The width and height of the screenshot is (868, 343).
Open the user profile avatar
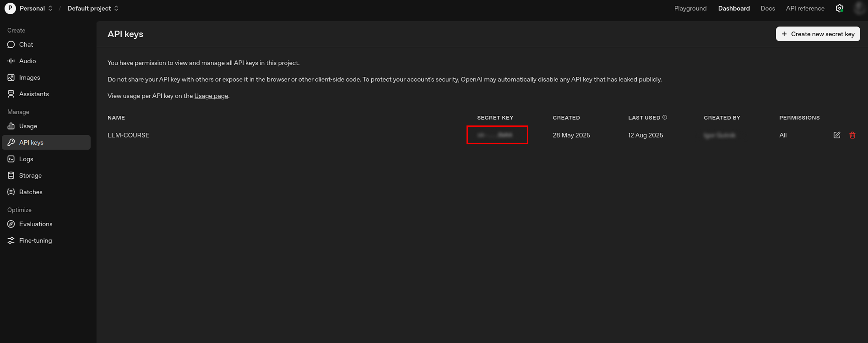[x=859, y=8]
